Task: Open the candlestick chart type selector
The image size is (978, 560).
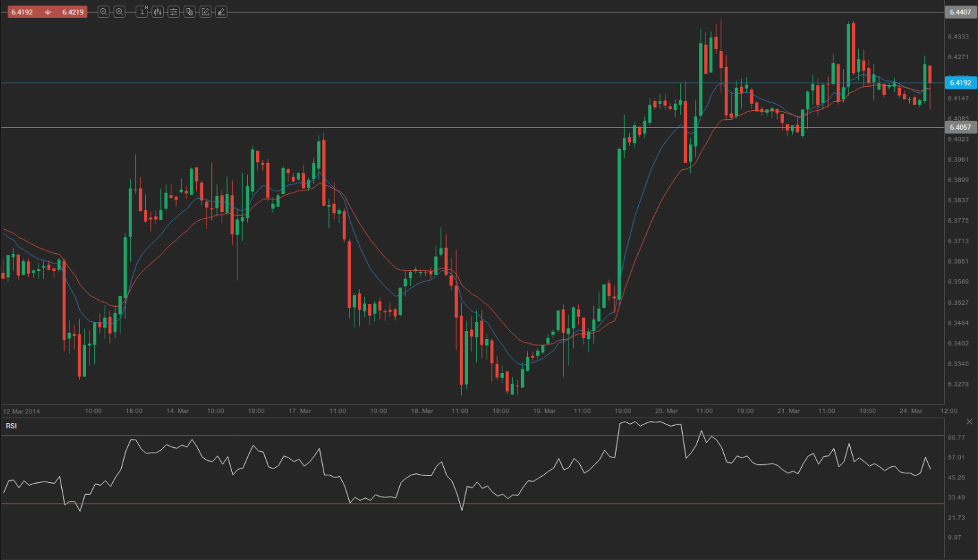Action: (158, 12)
